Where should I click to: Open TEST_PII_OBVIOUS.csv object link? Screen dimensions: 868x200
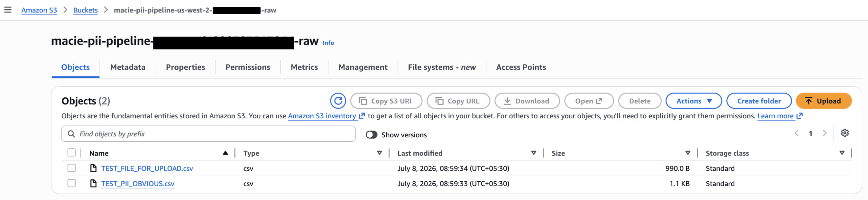[138, 184]
